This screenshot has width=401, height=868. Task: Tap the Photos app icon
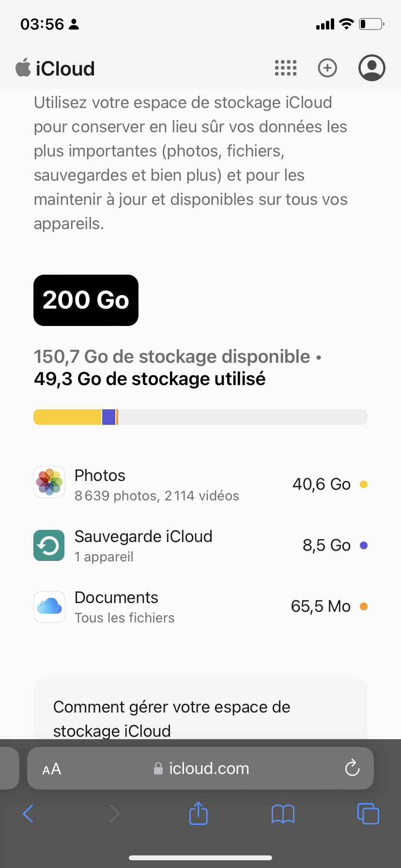[x=49, y=482]
